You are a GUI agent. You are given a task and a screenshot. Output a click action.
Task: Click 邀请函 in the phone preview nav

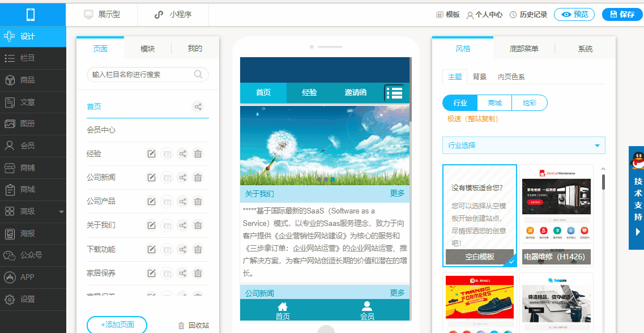(355, 93)
